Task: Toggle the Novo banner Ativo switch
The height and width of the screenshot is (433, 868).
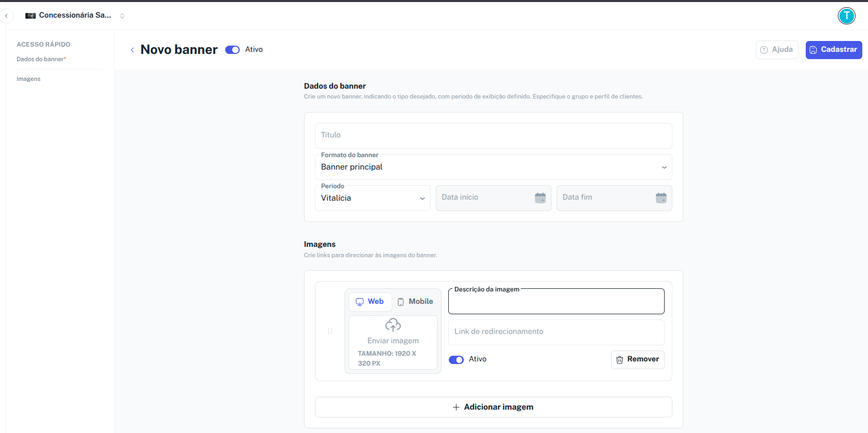Action: (x=232, y=50)
